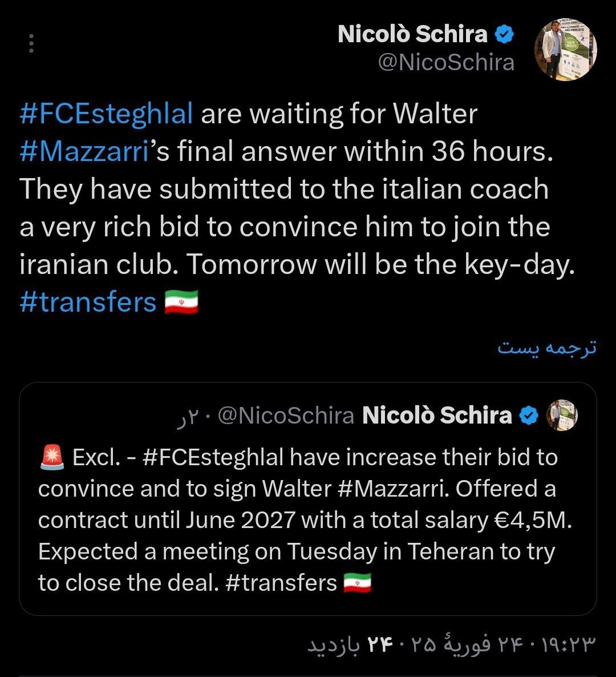This screenshot has height=677, width=616.
Task: Open the three-dot more options menu
Action: (x=31, y=44)
